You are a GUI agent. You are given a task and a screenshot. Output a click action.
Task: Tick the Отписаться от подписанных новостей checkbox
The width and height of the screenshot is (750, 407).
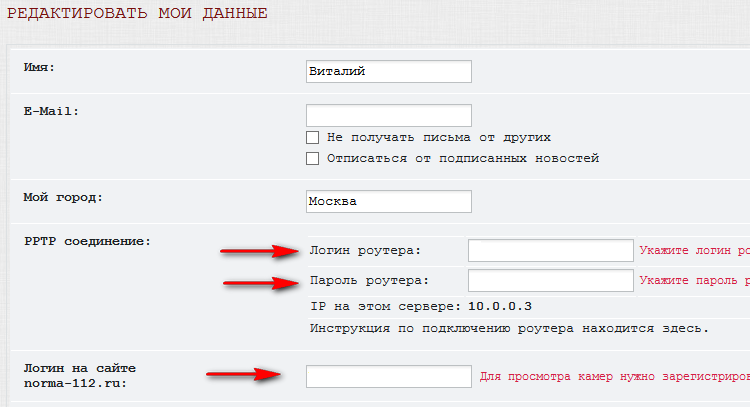point(313,158)
